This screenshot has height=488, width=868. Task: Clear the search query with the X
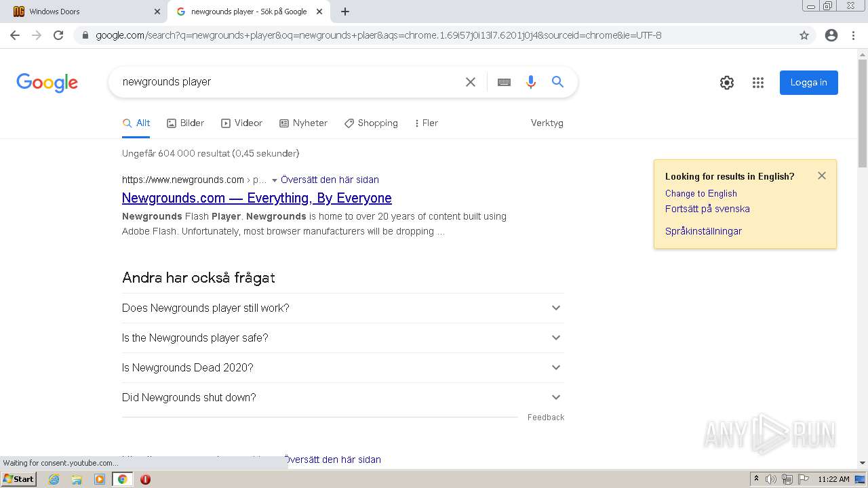point(471,82)
